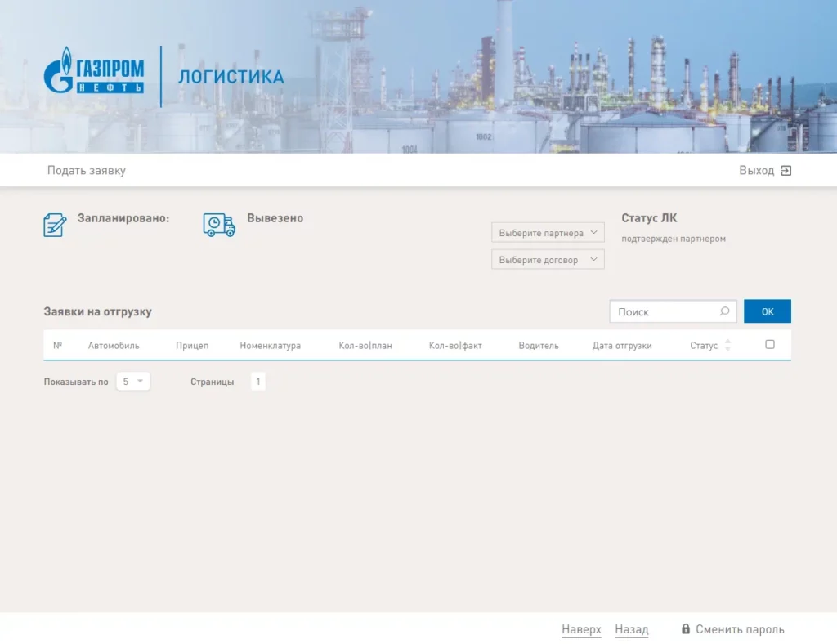837x644 pixels.
Task: Click Сменить пароль link
Action: click(x=740, y=629)
